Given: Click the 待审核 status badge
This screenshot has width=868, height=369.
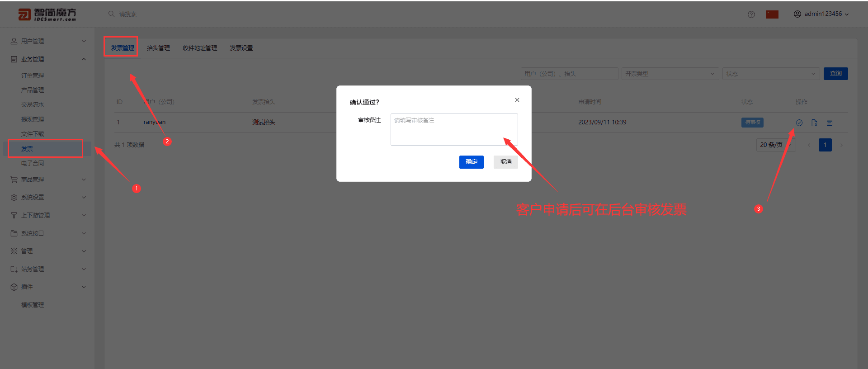Looking at the screenshot, I should (x=752, y=123).
